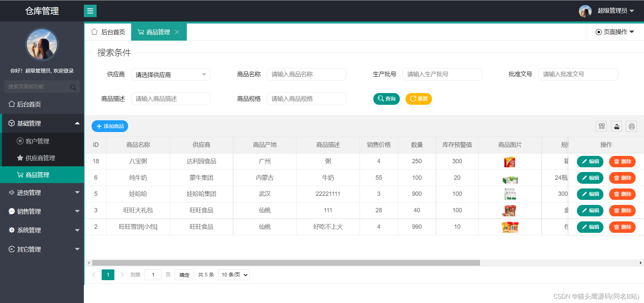The image size is (644, 303).
Task: Open the 10 条/页 page size dropdown
Action: tap(234, 275)
